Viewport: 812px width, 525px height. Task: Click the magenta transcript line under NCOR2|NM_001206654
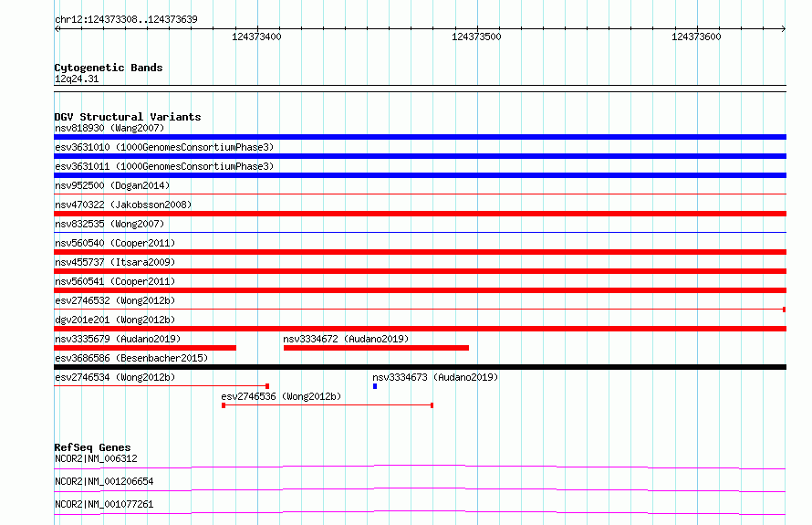(420, 489)
